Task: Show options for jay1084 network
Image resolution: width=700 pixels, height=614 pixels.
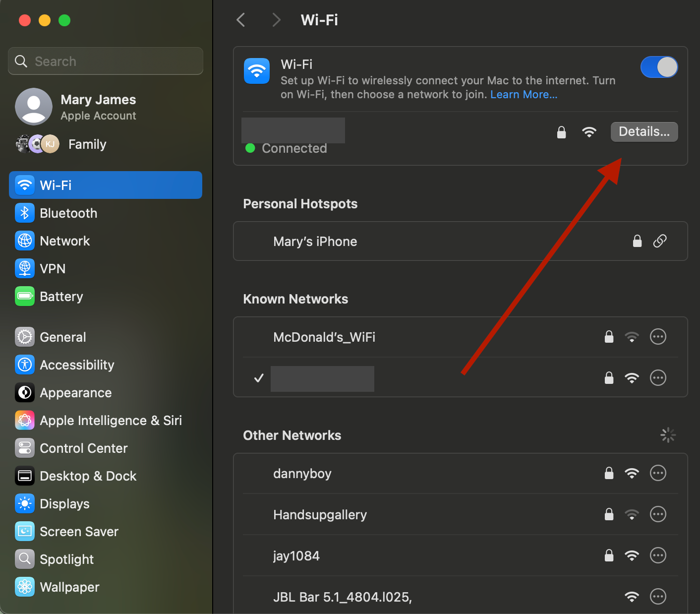Action: coord(658,555)
